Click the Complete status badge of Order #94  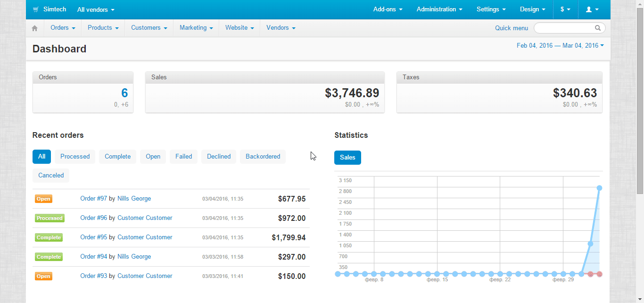click(x=49, y=257)
